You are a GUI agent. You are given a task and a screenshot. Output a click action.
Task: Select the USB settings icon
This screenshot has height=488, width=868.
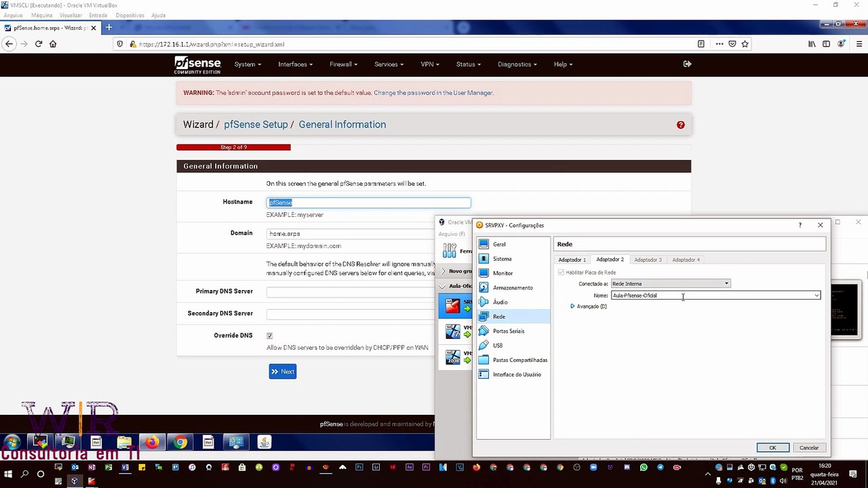[484, 346]
